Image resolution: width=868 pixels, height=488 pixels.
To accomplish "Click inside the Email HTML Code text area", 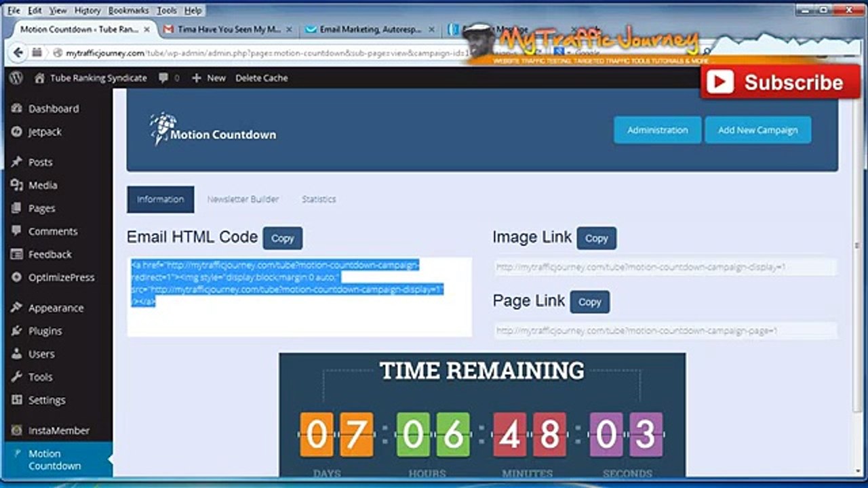I will (x=299, y=297).
